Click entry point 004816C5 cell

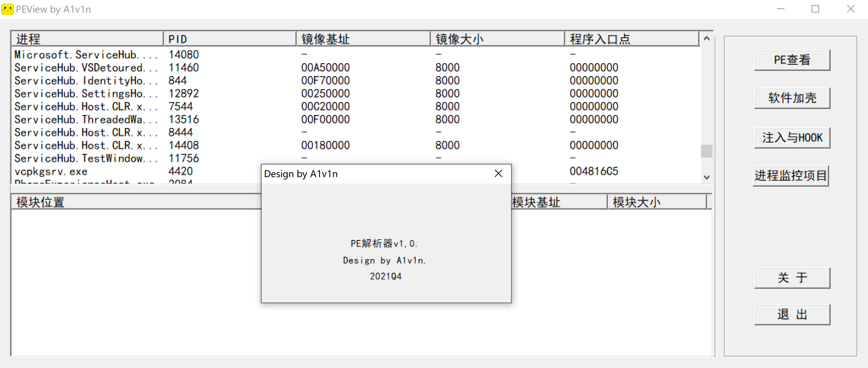[594, 171]
